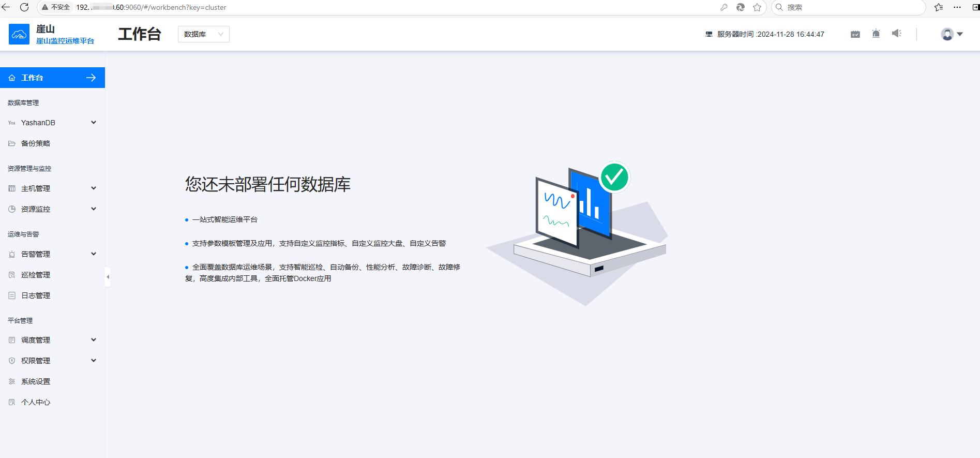Expand the YashanDB submenu chevron

[x=94, y=123]
